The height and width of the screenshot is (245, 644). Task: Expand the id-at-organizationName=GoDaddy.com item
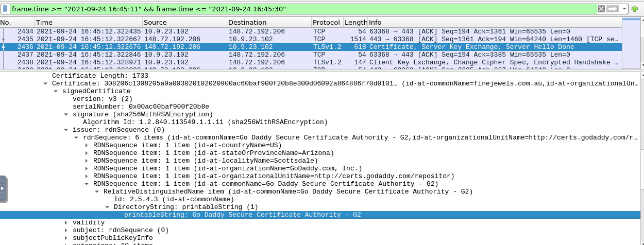(87, 168)
